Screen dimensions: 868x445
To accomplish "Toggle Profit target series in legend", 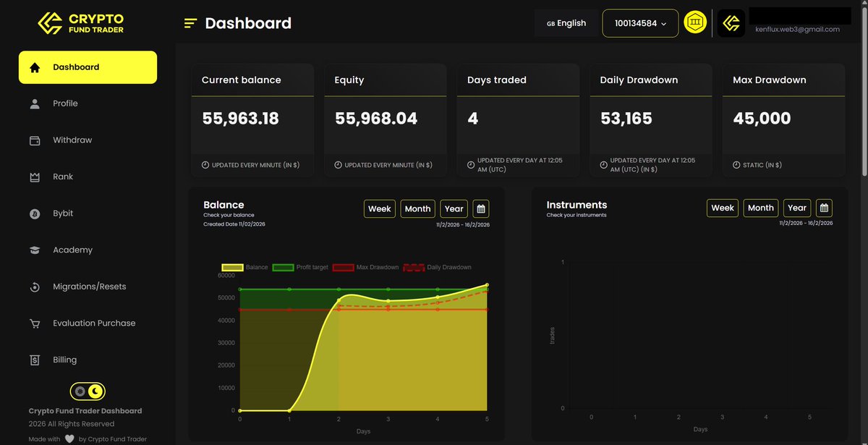I will point(299,268).
